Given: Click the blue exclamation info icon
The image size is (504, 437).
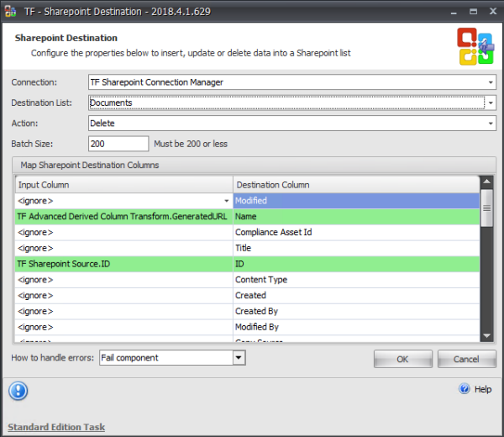Looking at the screenshot, I should [18, 391].
